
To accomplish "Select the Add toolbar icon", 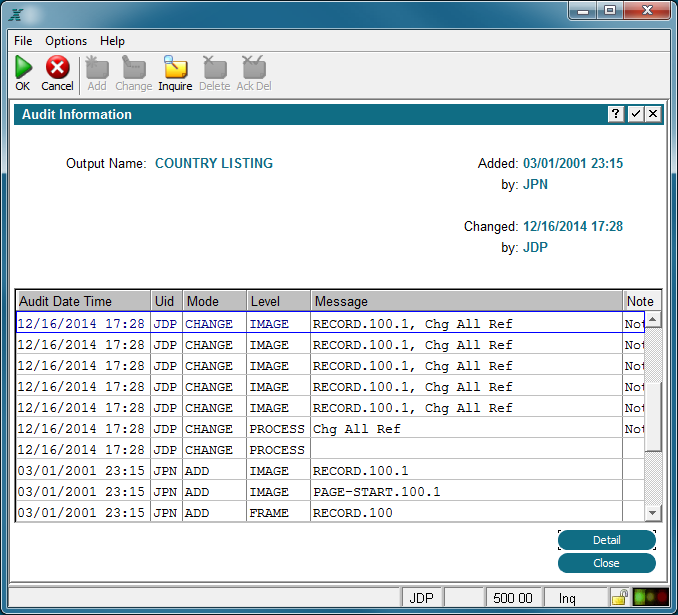I will coord(97,67).
